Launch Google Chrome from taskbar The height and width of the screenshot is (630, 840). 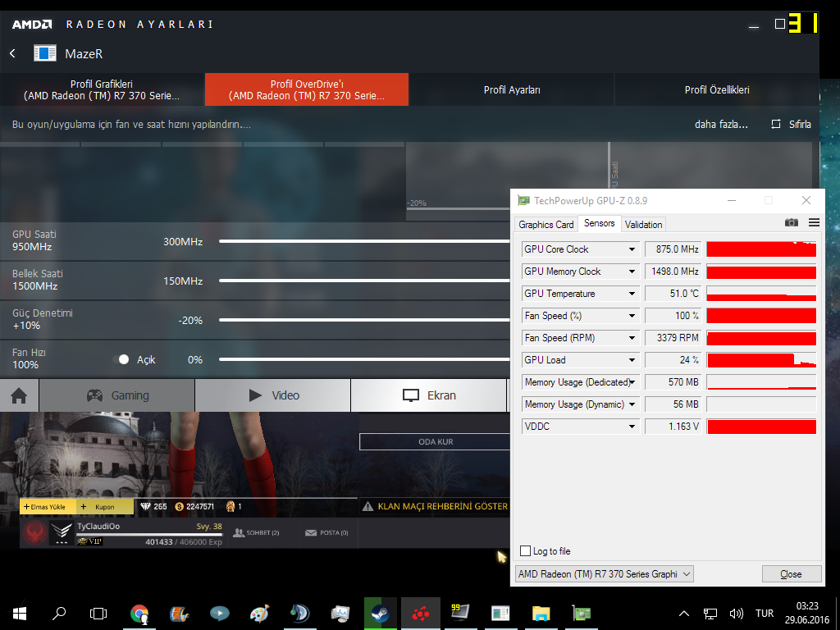[x=139, y=614]
